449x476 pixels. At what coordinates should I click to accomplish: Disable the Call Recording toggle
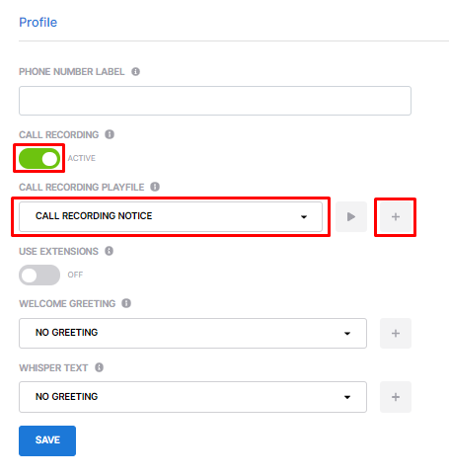39,158
